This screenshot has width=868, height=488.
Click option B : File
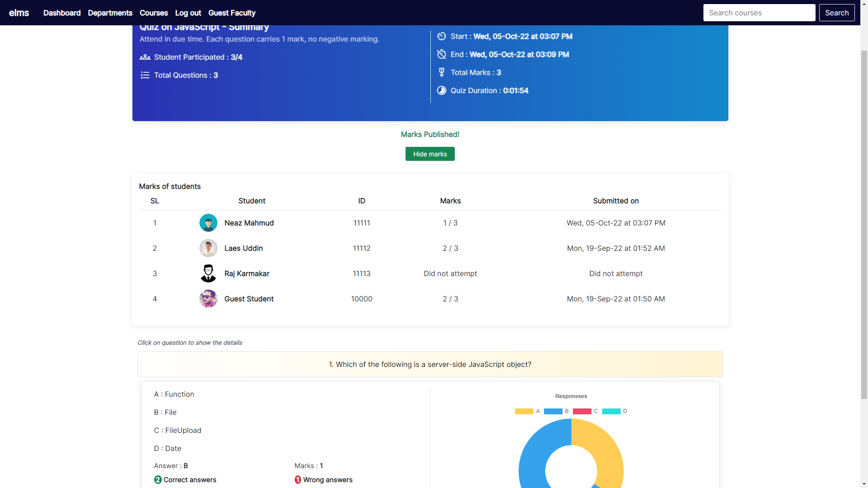tap(165, 412)
